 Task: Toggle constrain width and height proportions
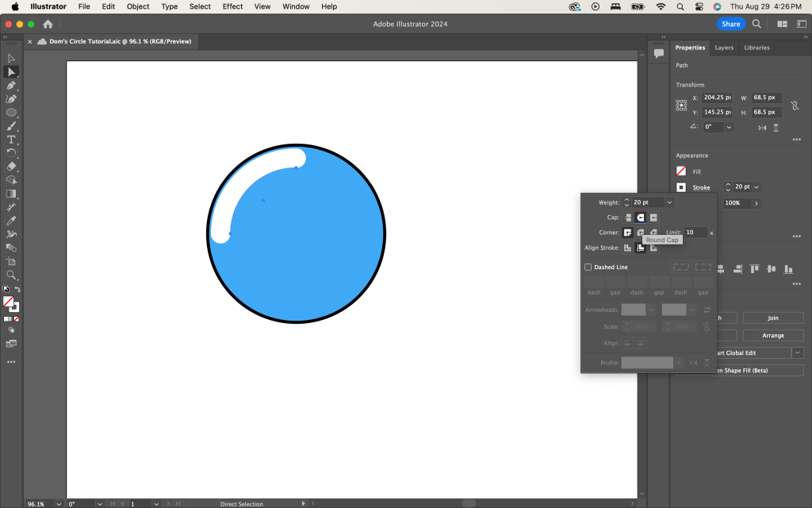tap(795, 105)
